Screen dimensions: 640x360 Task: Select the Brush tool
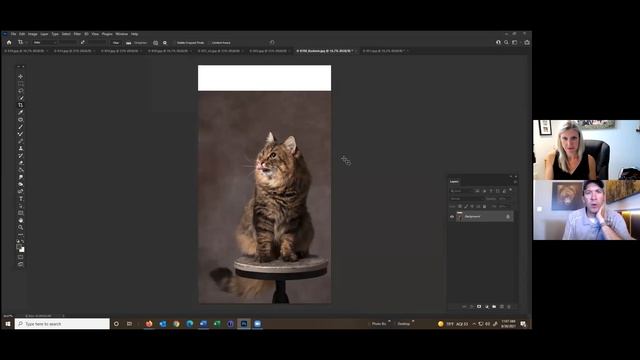coord(20,127)
